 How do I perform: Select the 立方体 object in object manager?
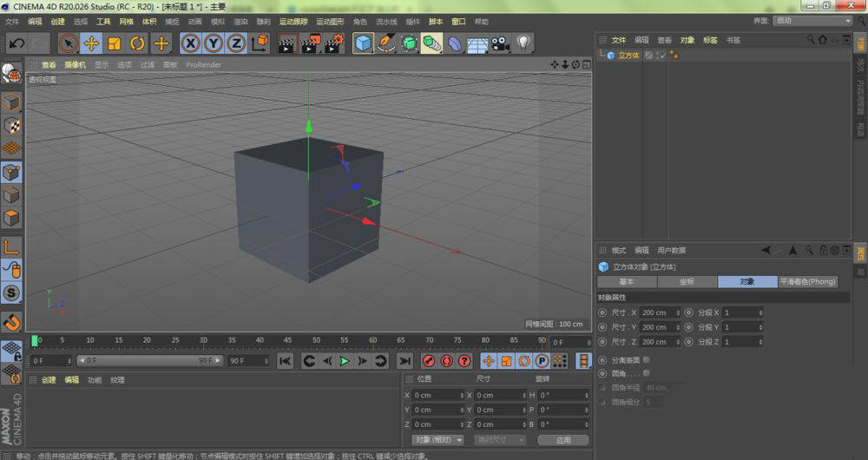tap(628, 56)
